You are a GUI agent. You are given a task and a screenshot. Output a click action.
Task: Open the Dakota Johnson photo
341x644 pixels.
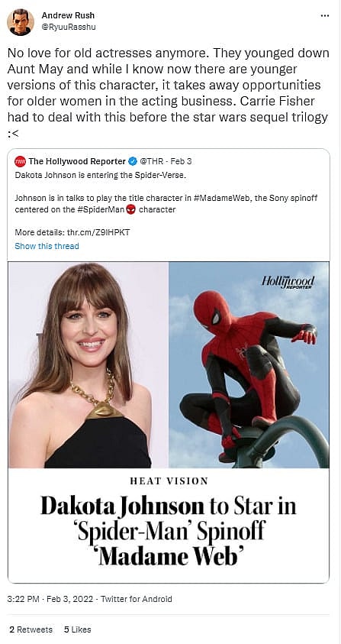(x=88, y=364)
